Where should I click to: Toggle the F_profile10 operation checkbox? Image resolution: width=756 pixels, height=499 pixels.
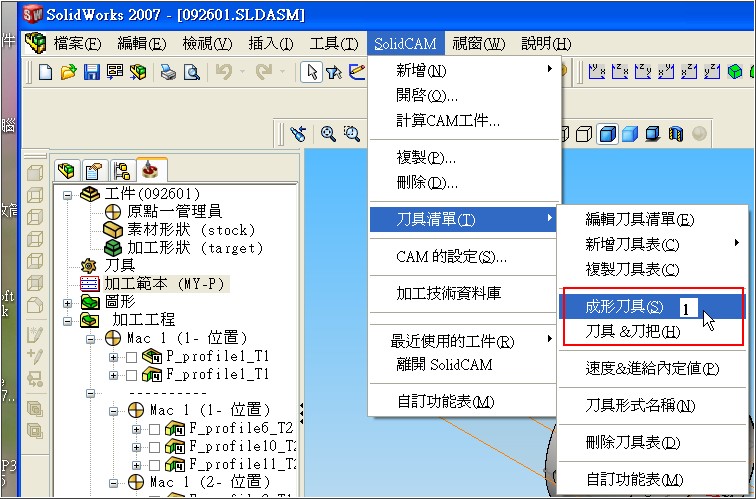point(153,447)
